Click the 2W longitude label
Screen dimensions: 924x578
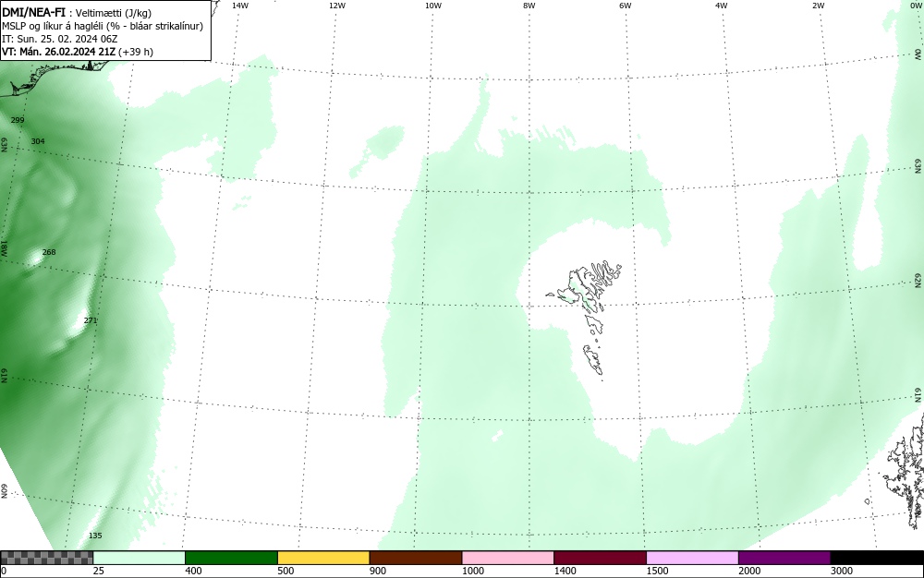[818, 6]
